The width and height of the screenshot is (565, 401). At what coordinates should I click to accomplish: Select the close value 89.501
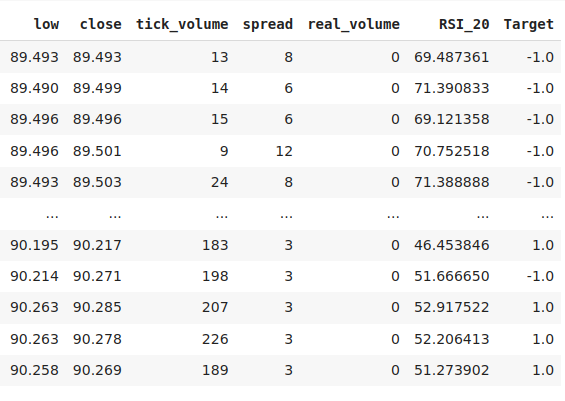pyautogui.click(x=97, y=151)
